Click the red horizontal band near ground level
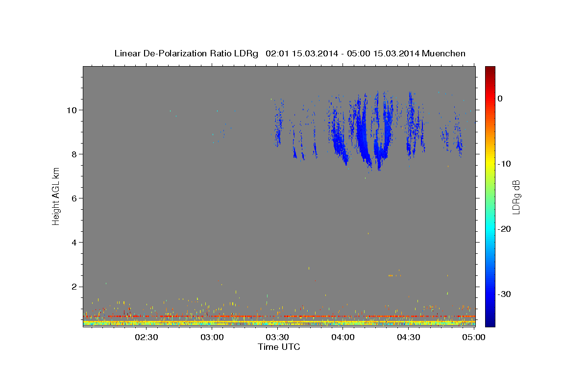The width and height of the screenshot is (588, 392). tap(279, 317)
